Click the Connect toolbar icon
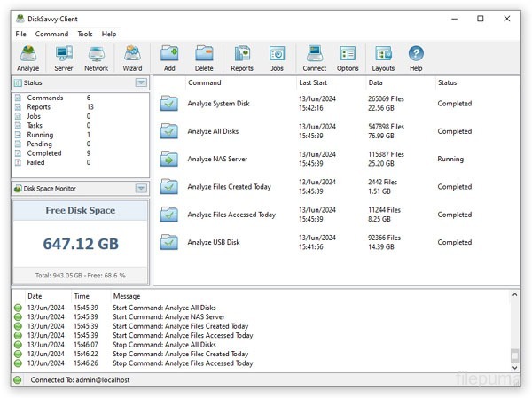The height and width of the screenshot is (398, 532). [x=315, y=59]
